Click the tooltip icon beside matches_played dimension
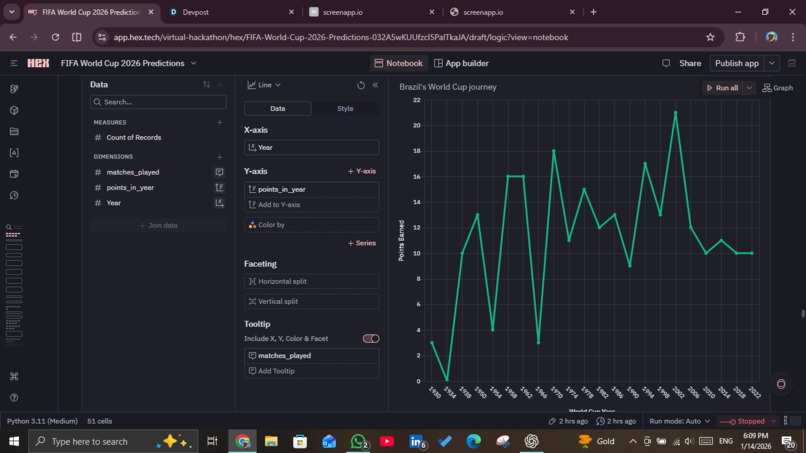This screenshot has width=806, height=453. [x=219, y=172]
